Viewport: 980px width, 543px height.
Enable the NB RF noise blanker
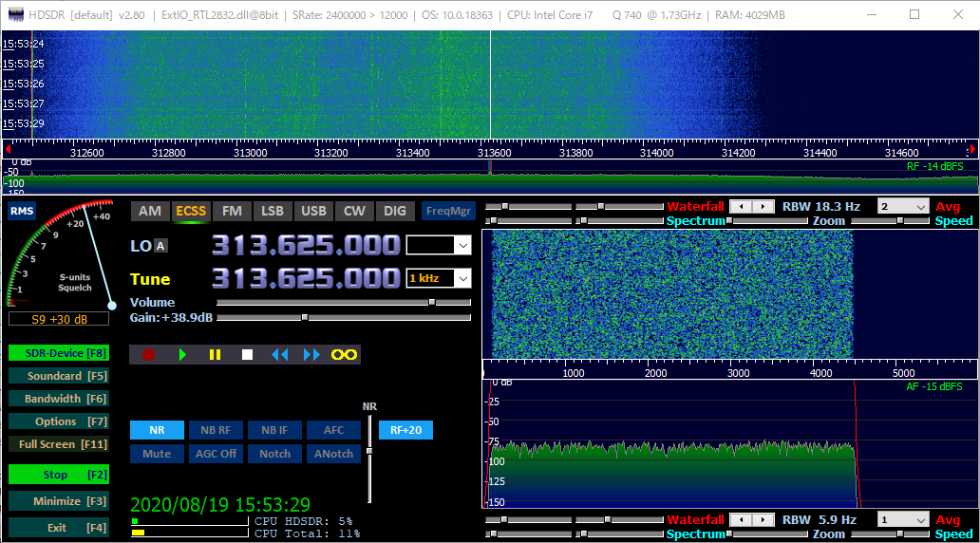[x=216, y=430]
